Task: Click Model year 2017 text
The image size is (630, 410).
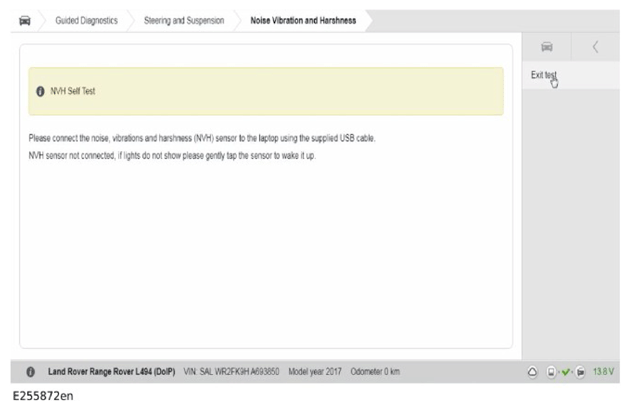Action: point(315,372)
